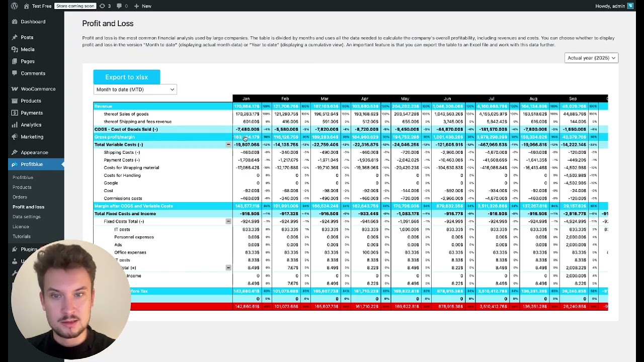Open the Dashboard via its sidebar icon
This screenshot has height=362, width=644.
coord(14,22)
